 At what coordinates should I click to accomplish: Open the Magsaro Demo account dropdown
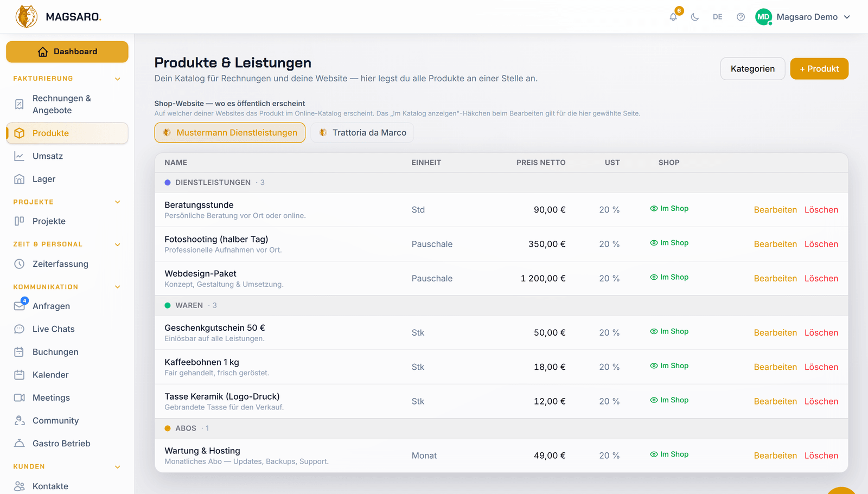tap(803, 17)
